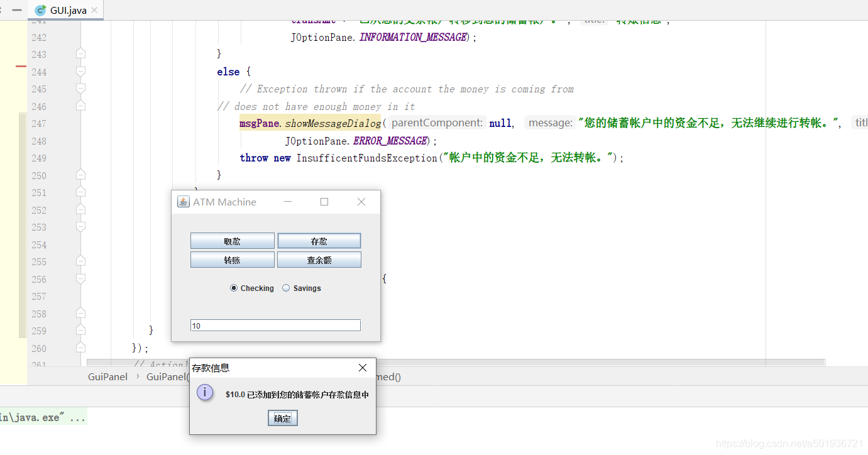Click the fold marker at line 250

[x=80, y=175]
